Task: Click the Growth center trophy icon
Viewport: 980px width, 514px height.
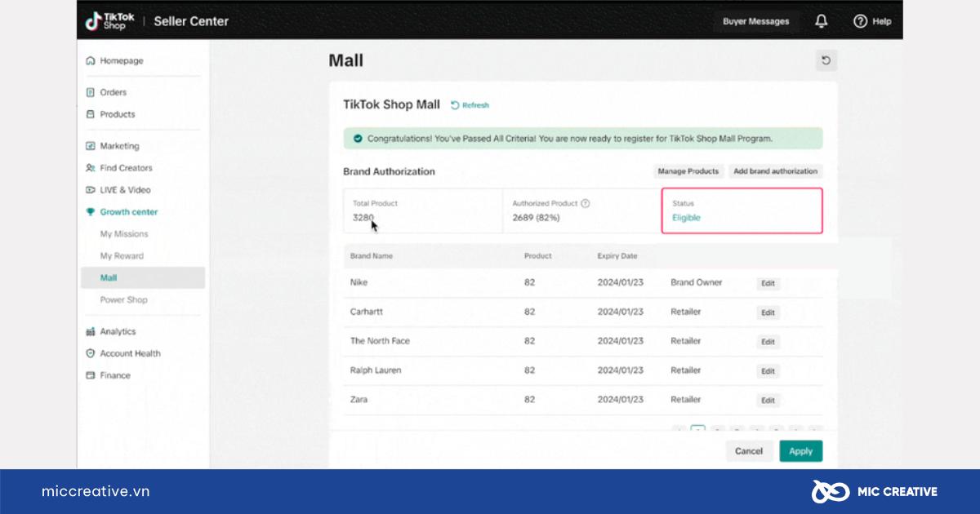Action: pyautogui.click(x=91, y=212)
